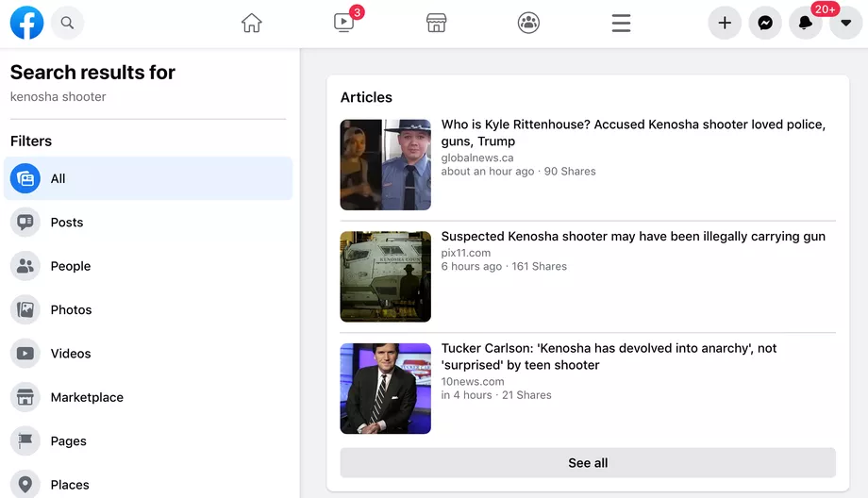Screen dimensions: 868x498
Task: Go to Home feed icon
Action: coord(251,23)
